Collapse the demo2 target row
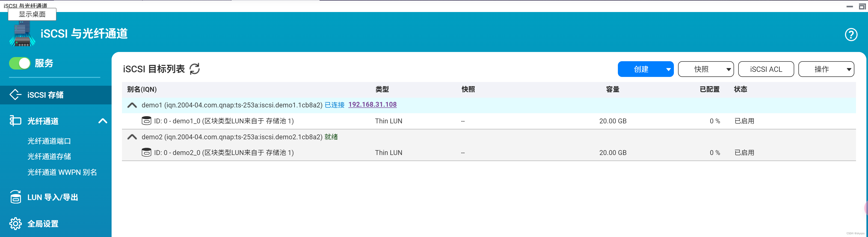Image resolution: width=868 pixels, height=237 pixels. pyautogui.click(x=132, y=137)
